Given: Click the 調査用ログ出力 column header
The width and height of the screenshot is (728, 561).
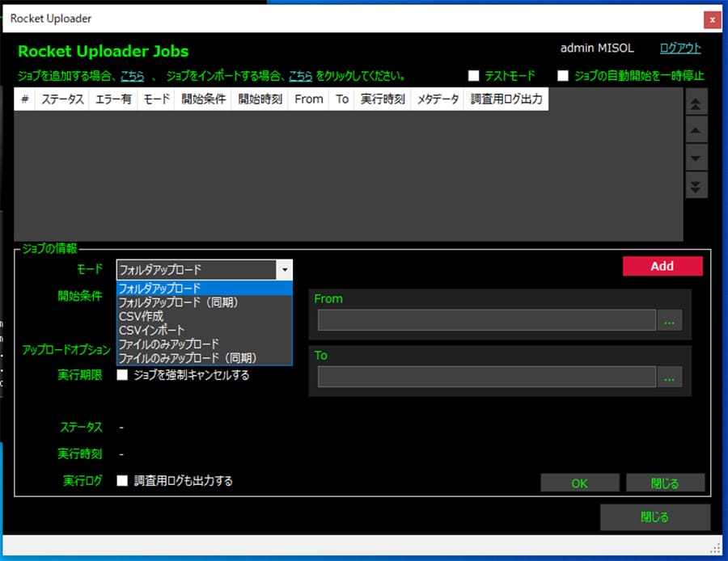Looking at the screenshot, I should tap(506, 99).
